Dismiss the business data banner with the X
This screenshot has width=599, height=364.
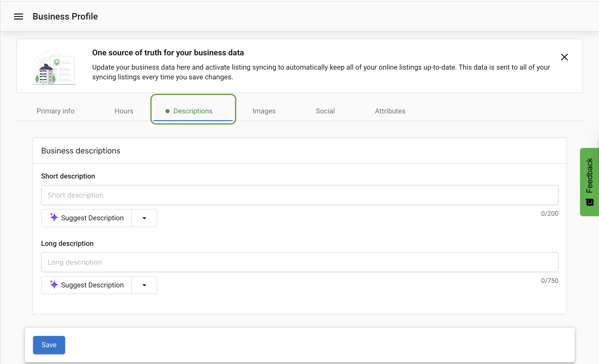tap(564, 57)
